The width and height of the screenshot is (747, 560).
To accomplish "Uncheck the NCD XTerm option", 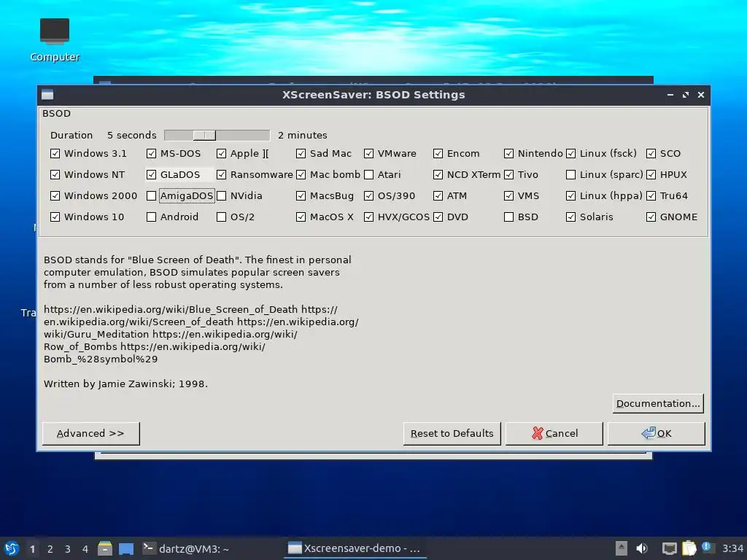I will [x=438, y=175].
